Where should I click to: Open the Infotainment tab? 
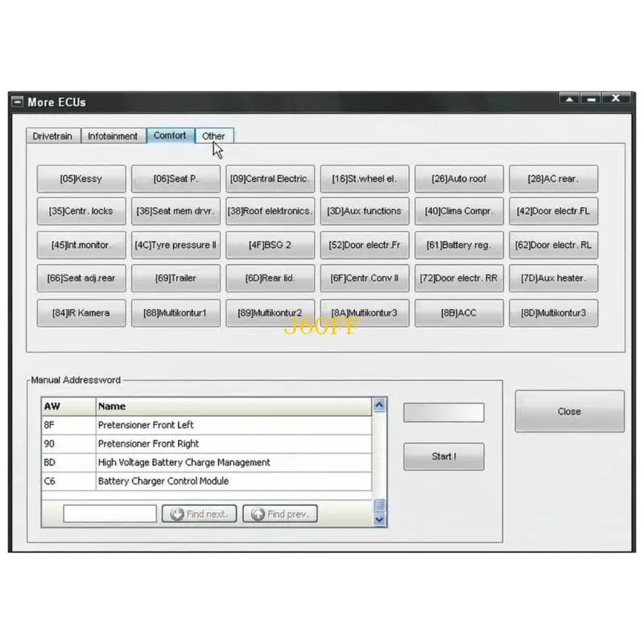coord(113,136)
